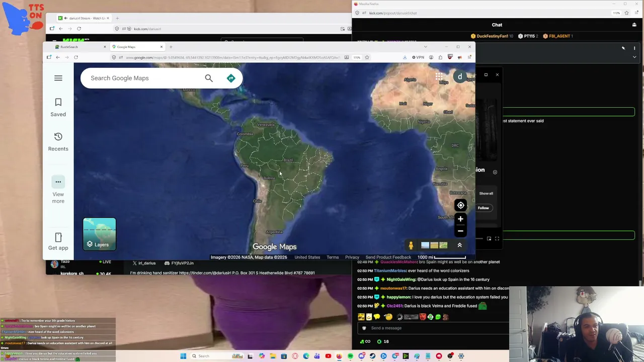Open Directions in Google Maps
This screenshot has width=644, height=362.
(231, 78)
